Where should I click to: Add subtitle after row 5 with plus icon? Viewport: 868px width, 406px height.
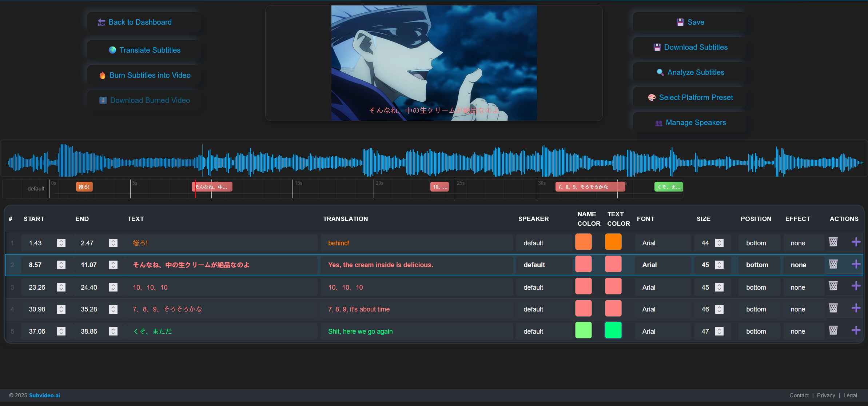coord(856,330)
